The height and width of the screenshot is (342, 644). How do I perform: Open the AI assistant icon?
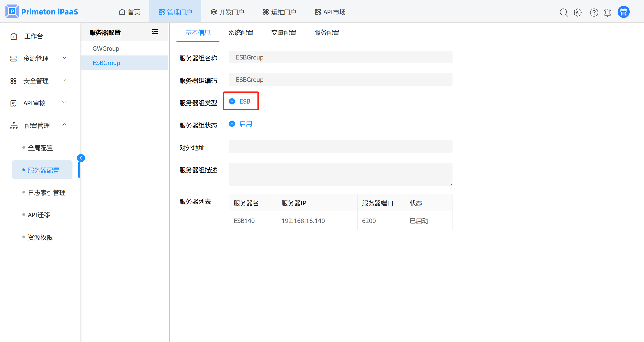pyautogui.click(x=578, y=12)
